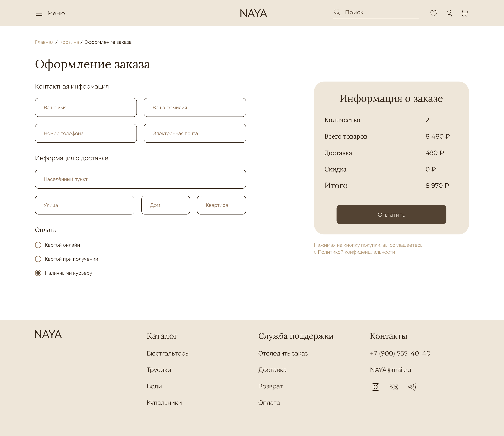Open the shopping cart icon
Viewport: 504px width, 436px height.
(465, 13)
